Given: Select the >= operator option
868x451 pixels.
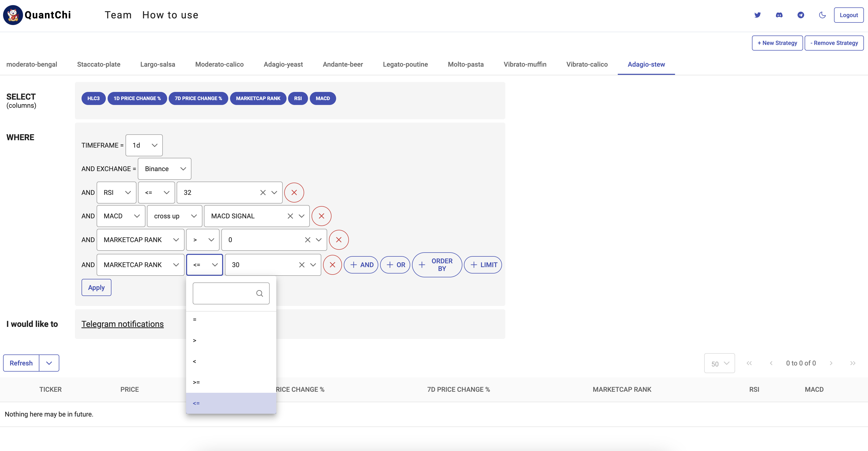Looking at the screenshot, I should (x=231, y=382).
